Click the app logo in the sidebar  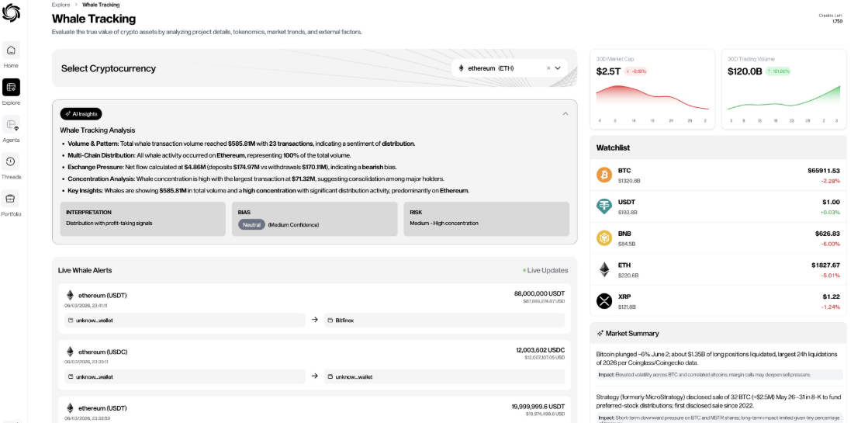(x=11, y=12)
